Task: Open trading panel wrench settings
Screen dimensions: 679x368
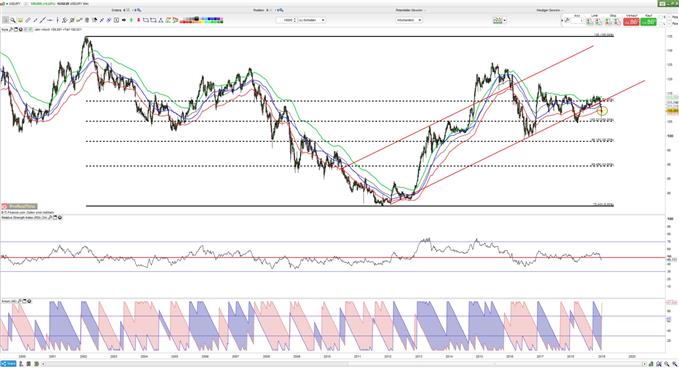Action: pos(567,20)
